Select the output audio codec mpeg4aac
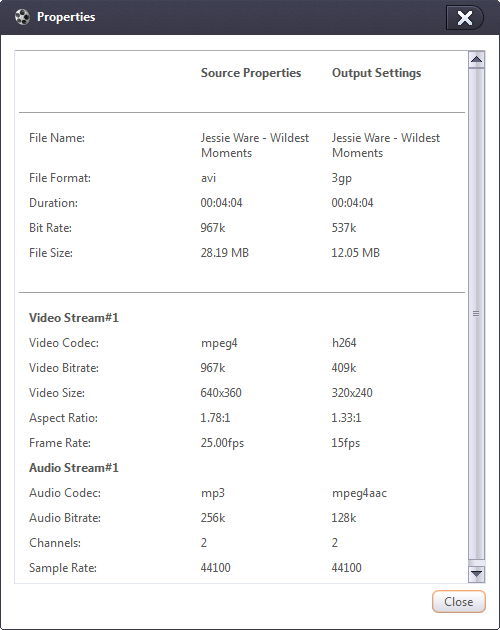The width and height of the screenshot is (500, 630). pyautogui.click(x=359, y=493)
